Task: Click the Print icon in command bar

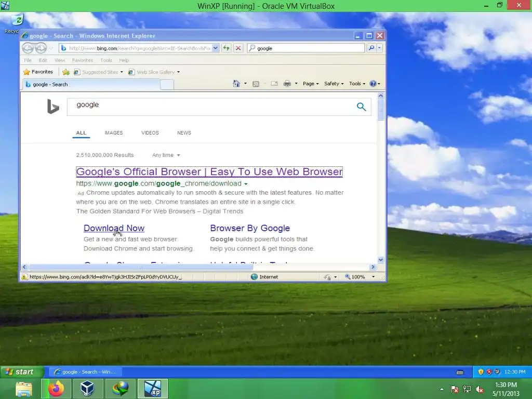Action: point(287,84)
